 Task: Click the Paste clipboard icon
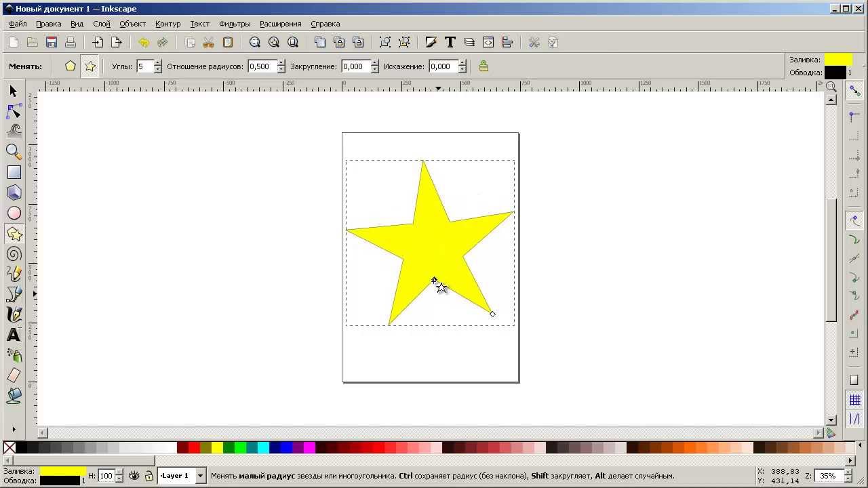point(228,42)
